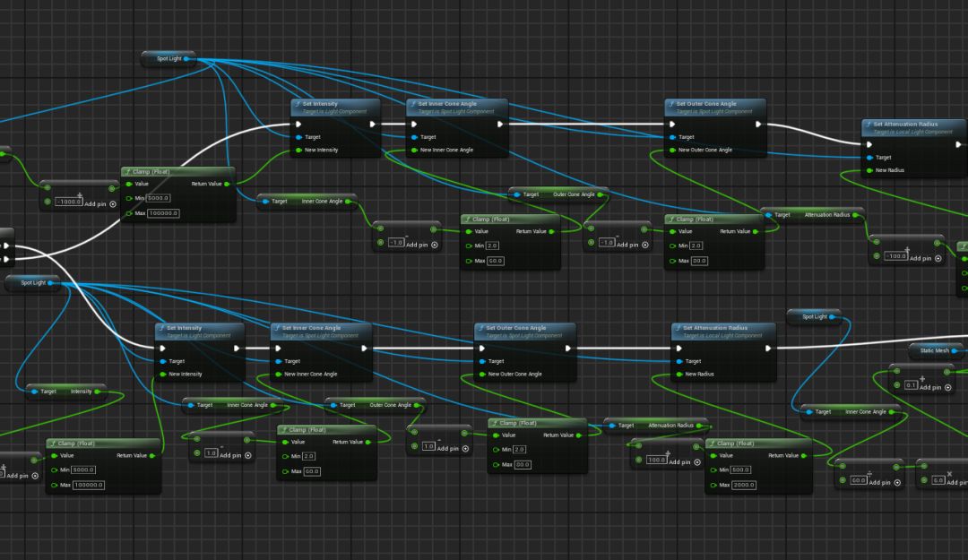
Task: Click Attenuation Radius output pin on upper getter
Action: (855, 215)
